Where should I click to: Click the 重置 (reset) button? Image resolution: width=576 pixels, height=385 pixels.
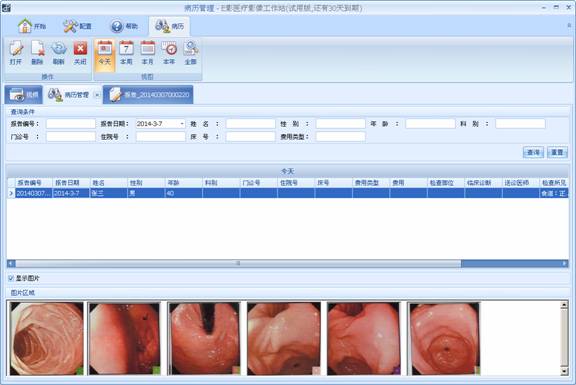[557, 152]
